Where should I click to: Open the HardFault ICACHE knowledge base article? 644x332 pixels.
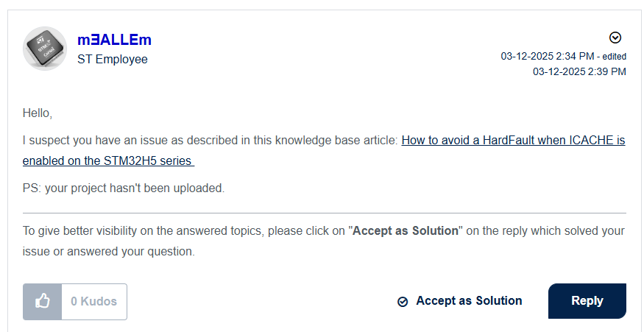click(x=513, y=139)
